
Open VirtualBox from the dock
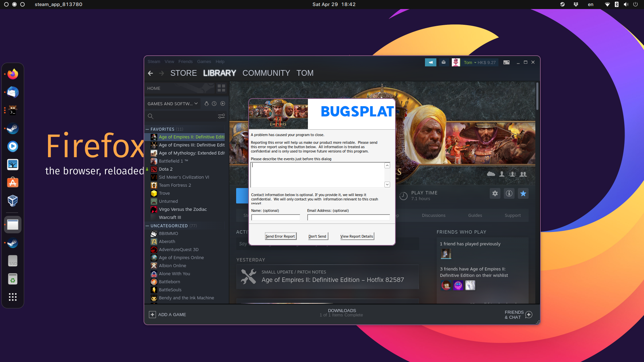pos(13,201)
